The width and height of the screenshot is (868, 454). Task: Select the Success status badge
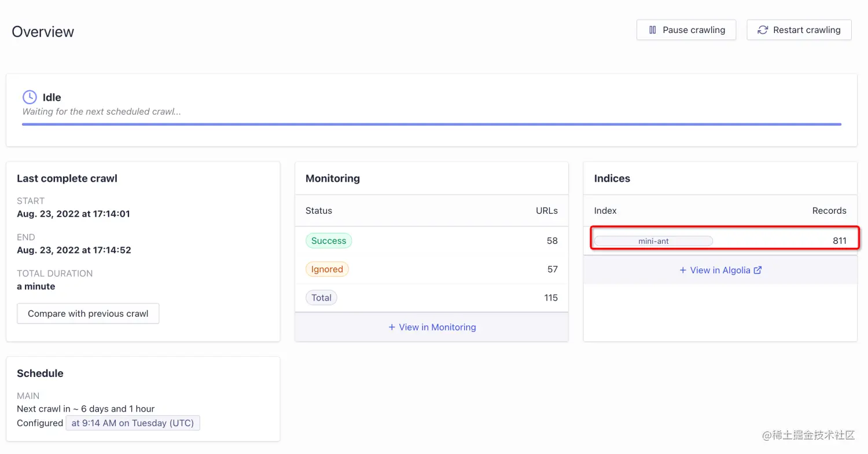pos(329,241)
